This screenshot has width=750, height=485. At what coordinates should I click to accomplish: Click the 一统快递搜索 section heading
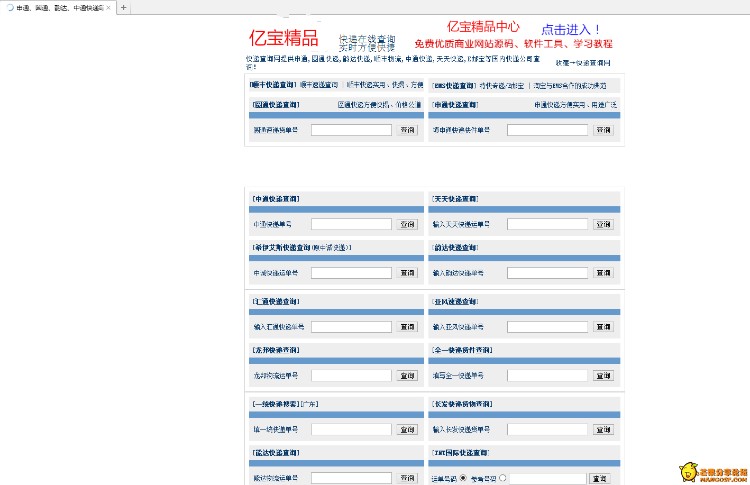tap(285, 404)
